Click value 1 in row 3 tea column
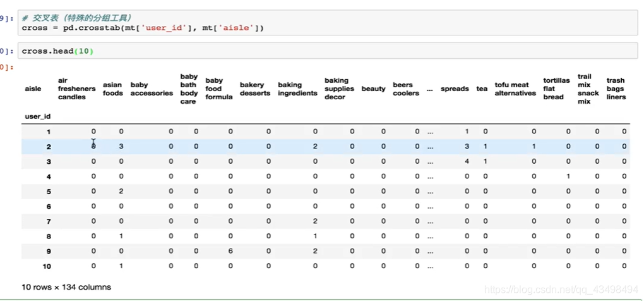The width and height of the screenshot is (644, 301). click(x=486, y=162)
